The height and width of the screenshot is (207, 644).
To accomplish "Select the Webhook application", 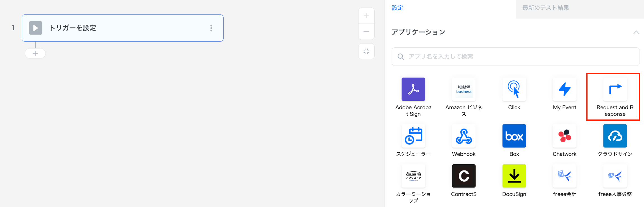I will pos(463,136).
